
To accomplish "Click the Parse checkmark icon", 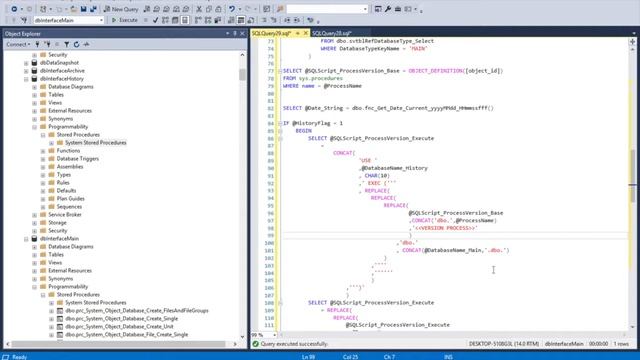I will click(x=156, y=20).
